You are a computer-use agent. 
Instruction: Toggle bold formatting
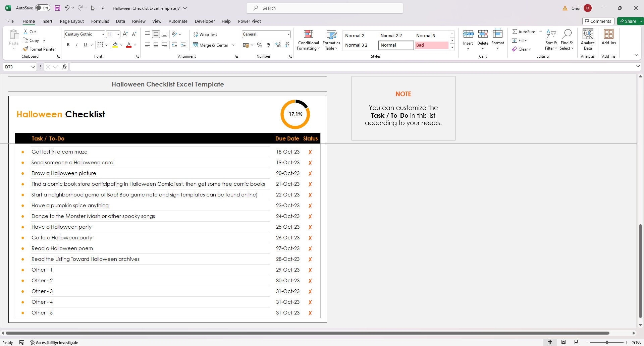point(68,45)
